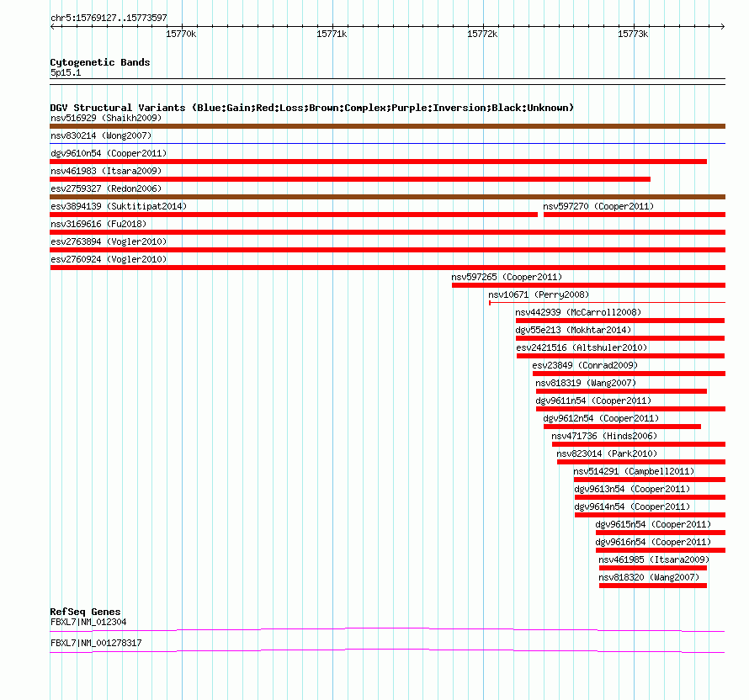Open the dgv9616n54 (Cooper2011) label
This screenshot has height=700, width=749.
[653, 542]
